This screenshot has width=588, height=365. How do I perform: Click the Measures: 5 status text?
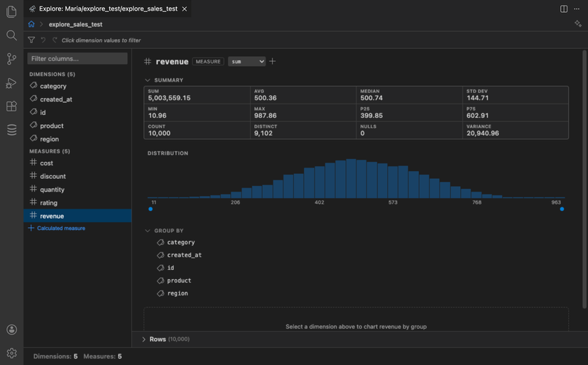pyautogui.click(x=102, y=356)
